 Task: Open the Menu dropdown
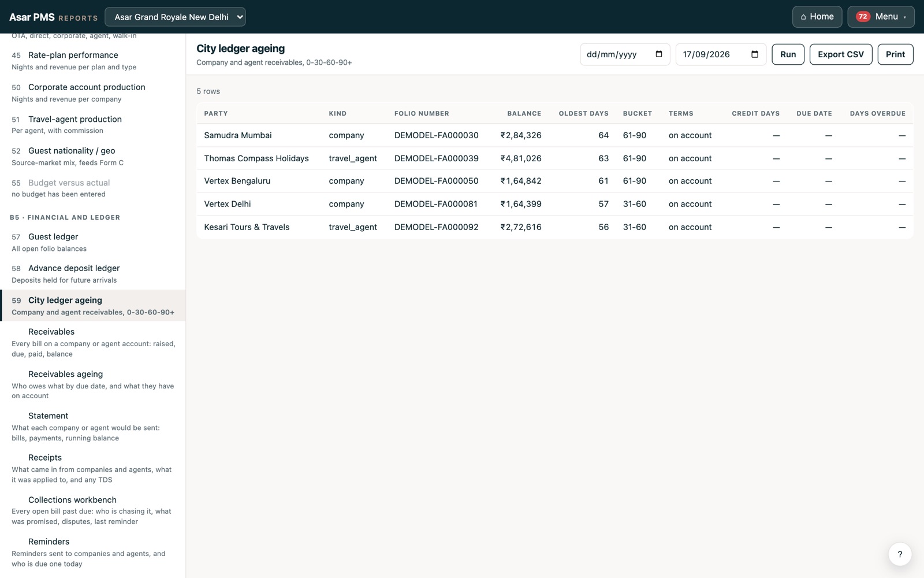(881, 17)
